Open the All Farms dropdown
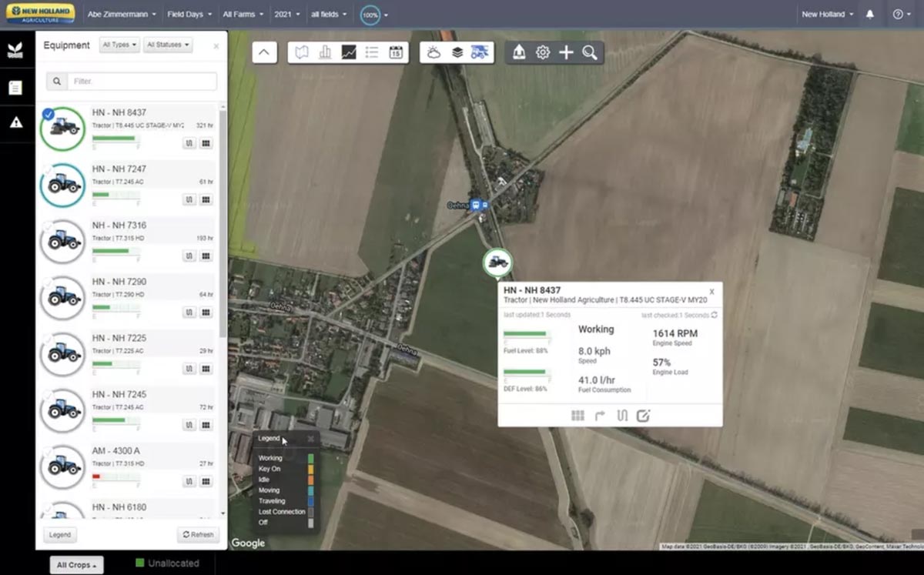Viewport: 924px width, 575px height. pos(243,14)
